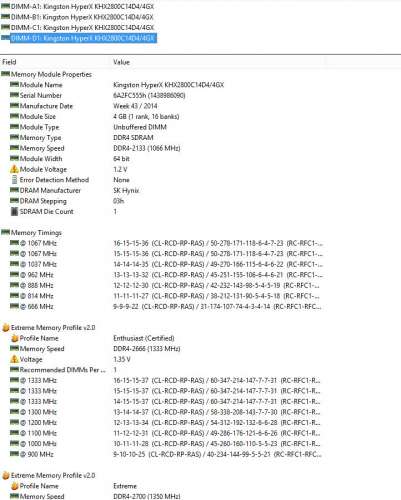Screen dimensions: 401x500
Task: Click the XMP Voltage warning icon
Action: (14, 359)
